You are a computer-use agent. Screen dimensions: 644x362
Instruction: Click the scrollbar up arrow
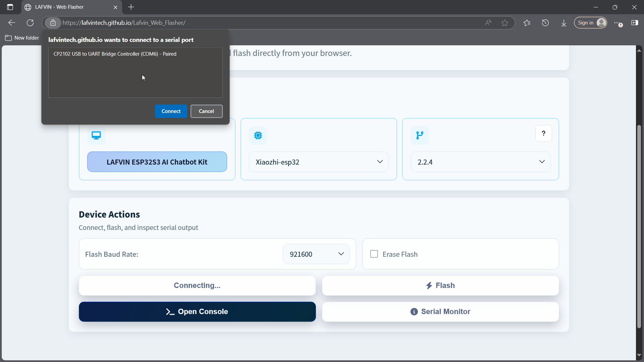(639, 50)
